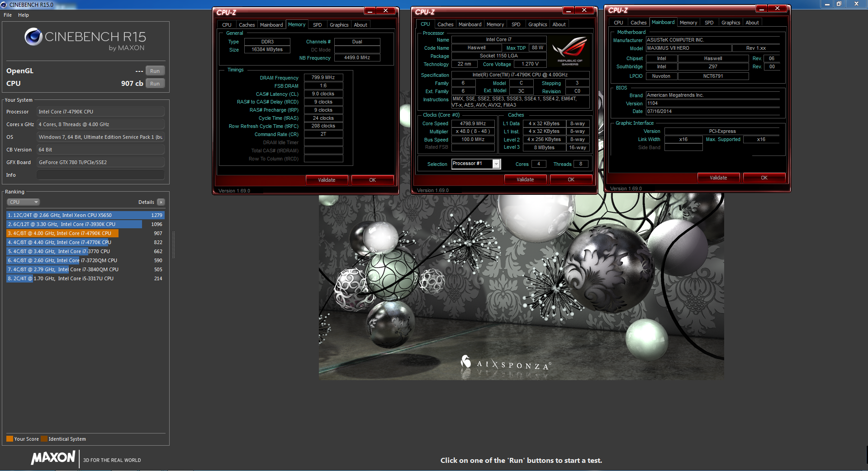This screenshot has width=868, height=471.
Task: Open the CPU ranking type dropdown
Action: (x=24, y=202)
